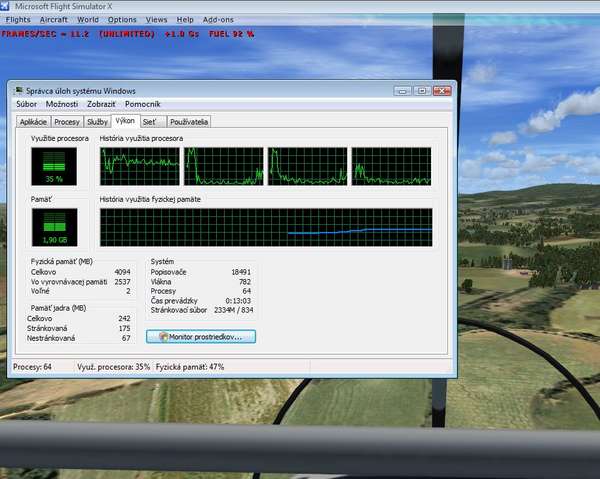Click the 'Nestránkovaná' kernel memory value 67
This screenshot has width=600, height=479.
(x=126, y=338)
